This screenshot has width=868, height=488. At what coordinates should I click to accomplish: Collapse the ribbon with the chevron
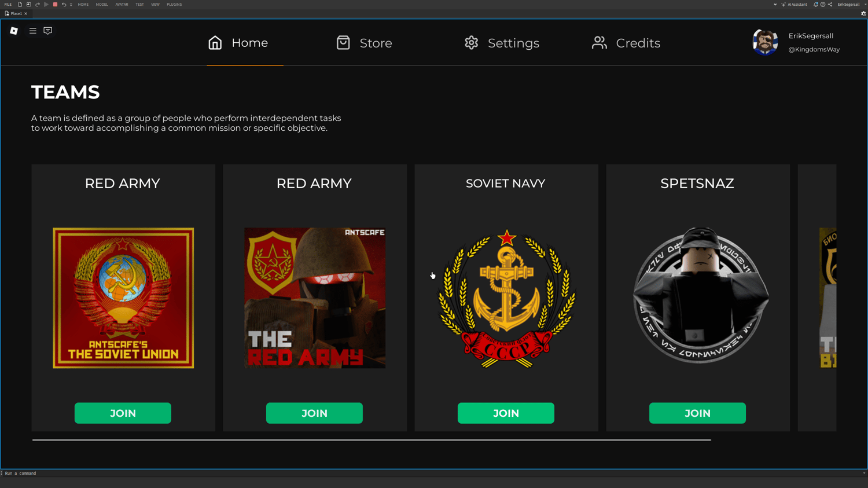775,5
